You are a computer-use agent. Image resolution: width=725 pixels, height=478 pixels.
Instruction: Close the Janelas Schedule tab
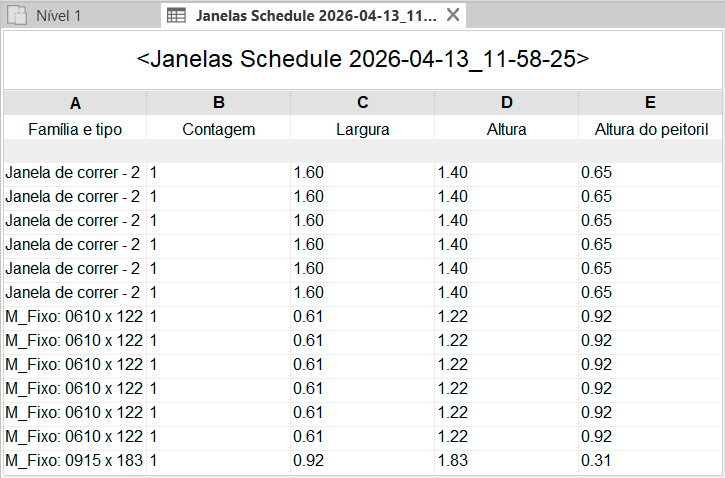coord(453,16)
